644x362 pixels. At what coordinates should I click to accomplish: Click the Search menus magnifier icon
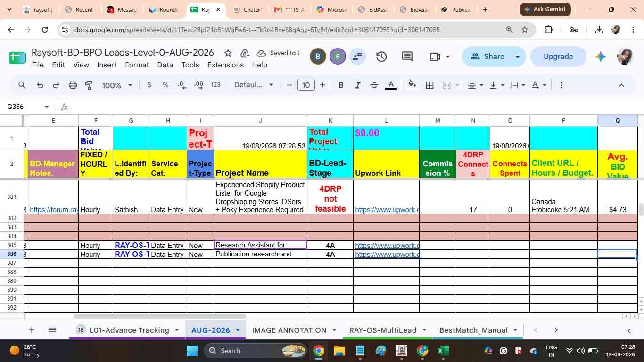[x=22, y=85]
